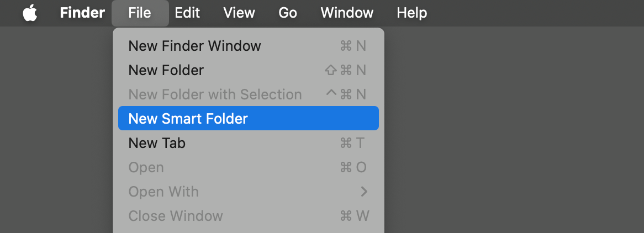
Task: Close the open File menu title
Action: click(140, 13)
